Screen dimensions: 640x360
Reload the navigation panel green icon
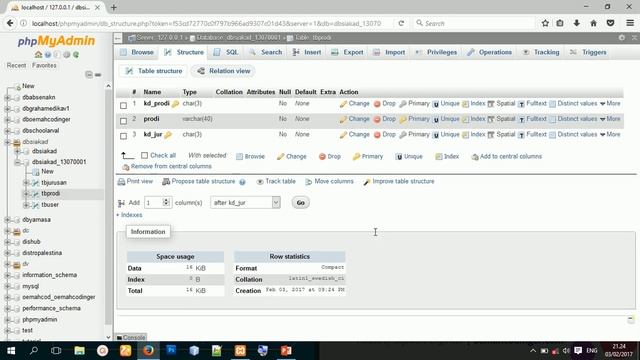(76, 54)
